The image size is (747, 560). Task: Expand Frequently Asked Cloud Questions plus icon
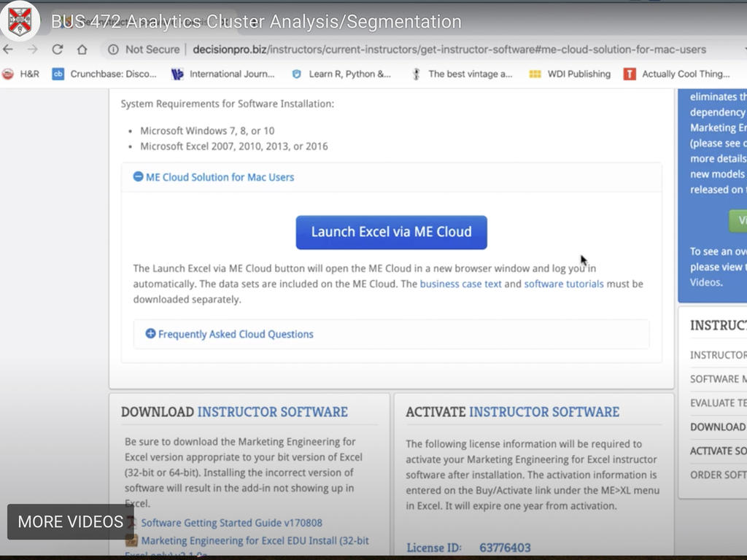[150, 333]
